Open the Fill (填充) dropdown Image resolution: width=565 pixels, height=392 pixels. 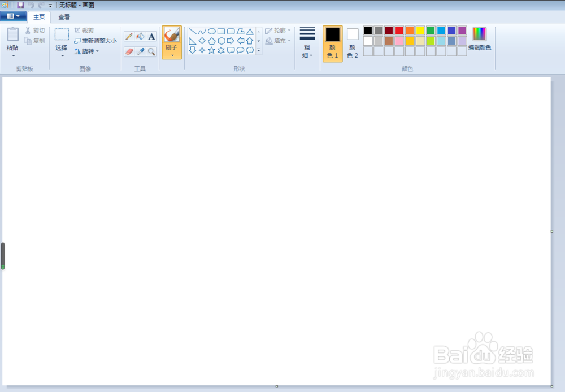(278, 41)
